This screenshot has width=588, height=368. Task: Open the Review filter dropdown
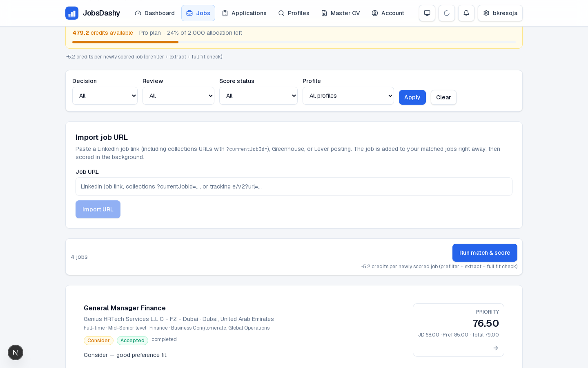(178, 96)
